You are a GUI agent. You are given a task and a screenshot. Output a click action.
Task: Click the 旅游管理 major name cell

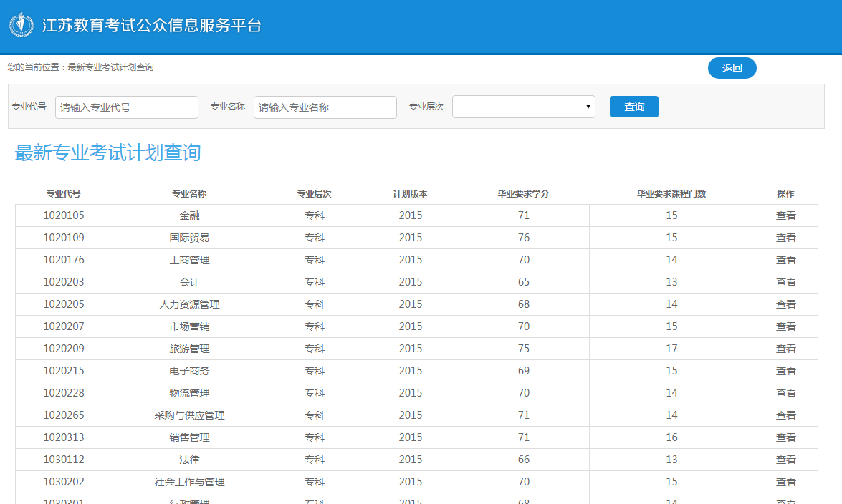point(190,349)
